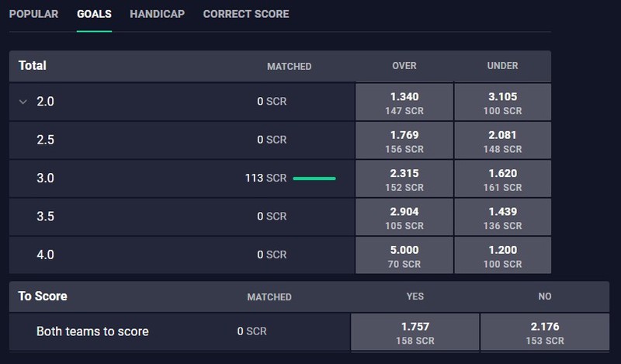Collapse the 2.0 total row chevron
This screenshot has height=364, width=621.
pyautogui.click(x=23, y=102)
